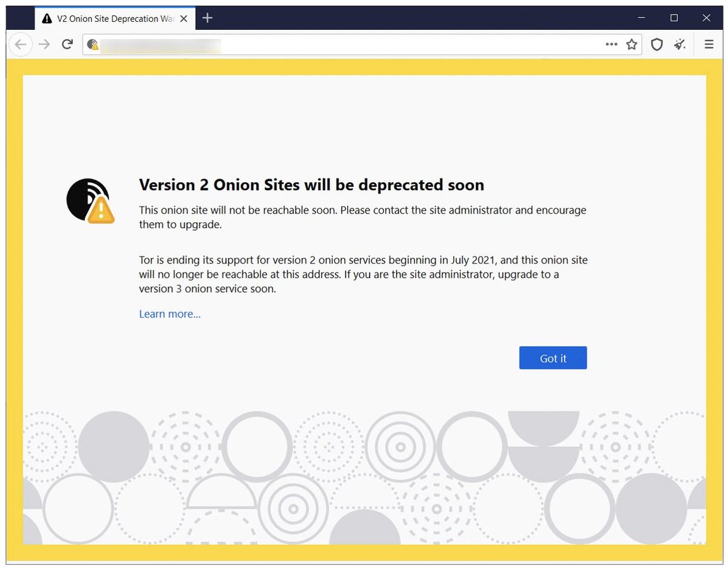Click the Got it button
Viewport: 728px width, 567px height.
pos(553,358)
